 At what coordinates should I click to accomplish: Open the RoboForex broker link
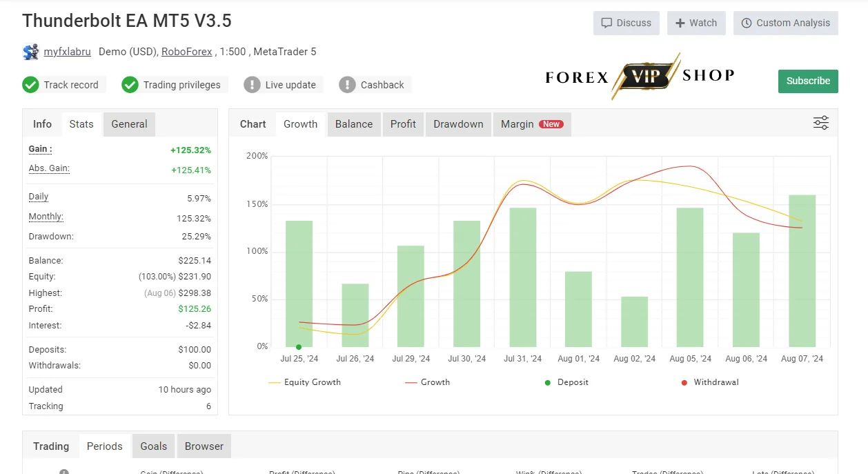(x=188, y=52)
